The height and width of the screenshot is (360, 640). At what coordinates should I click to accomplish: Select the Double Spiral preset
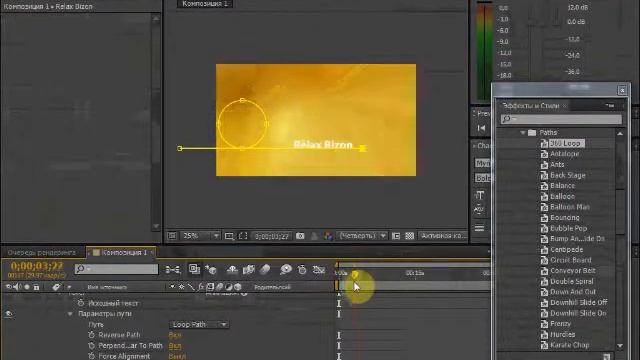[571, 281]
